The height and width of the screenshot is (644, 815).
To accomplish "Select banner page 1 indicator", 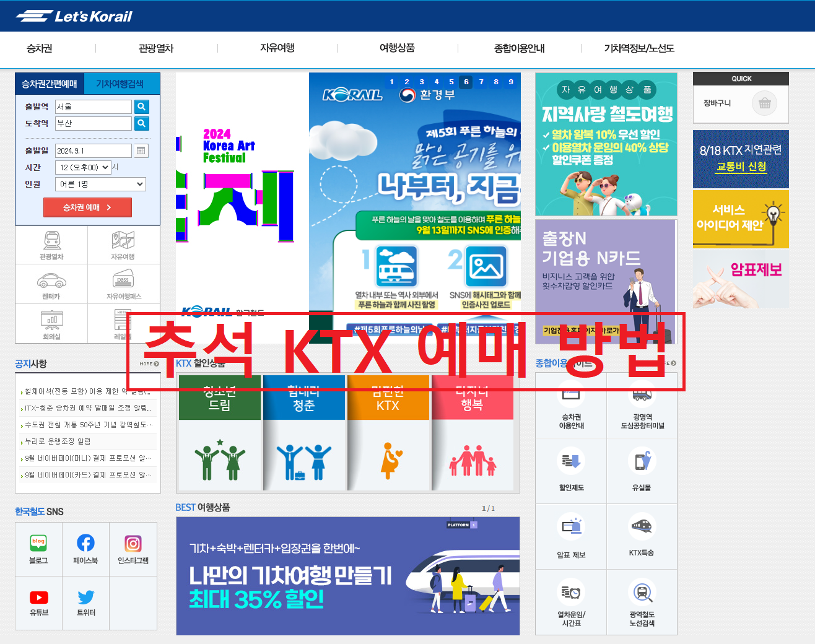I will (x=392, y=82).
